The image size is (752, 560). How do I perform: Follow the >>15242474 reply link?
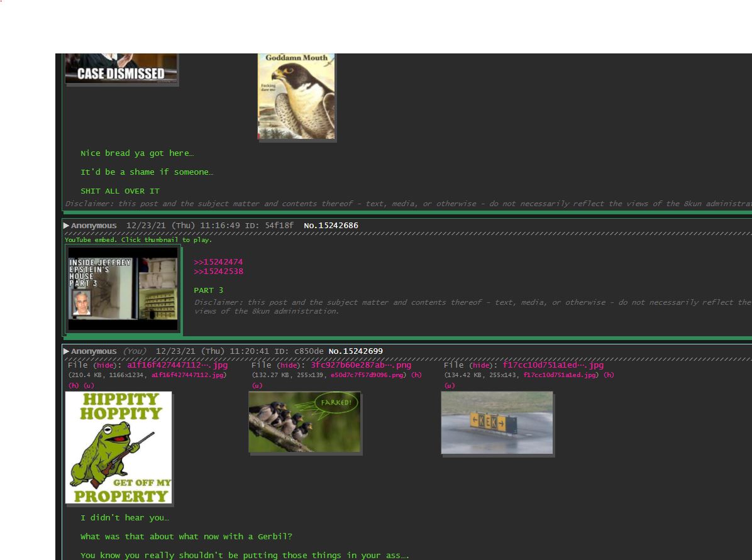point(218,262)
